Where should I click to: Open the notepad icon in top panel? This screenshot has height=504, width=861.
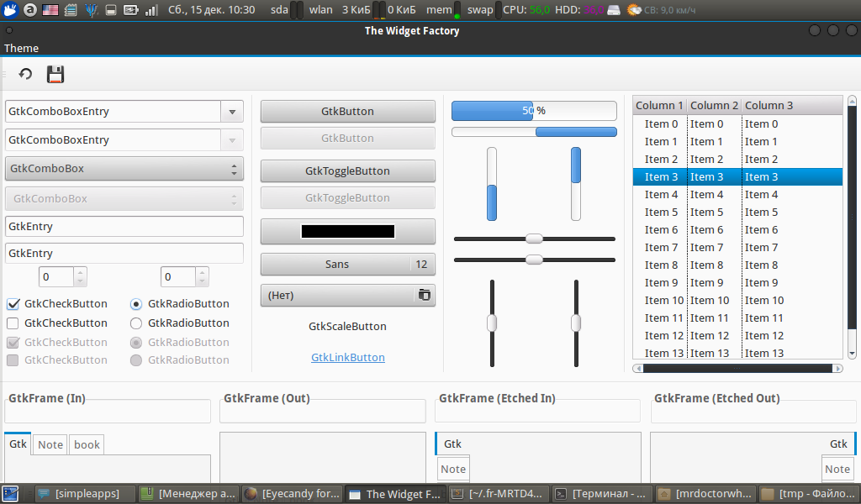71,10
